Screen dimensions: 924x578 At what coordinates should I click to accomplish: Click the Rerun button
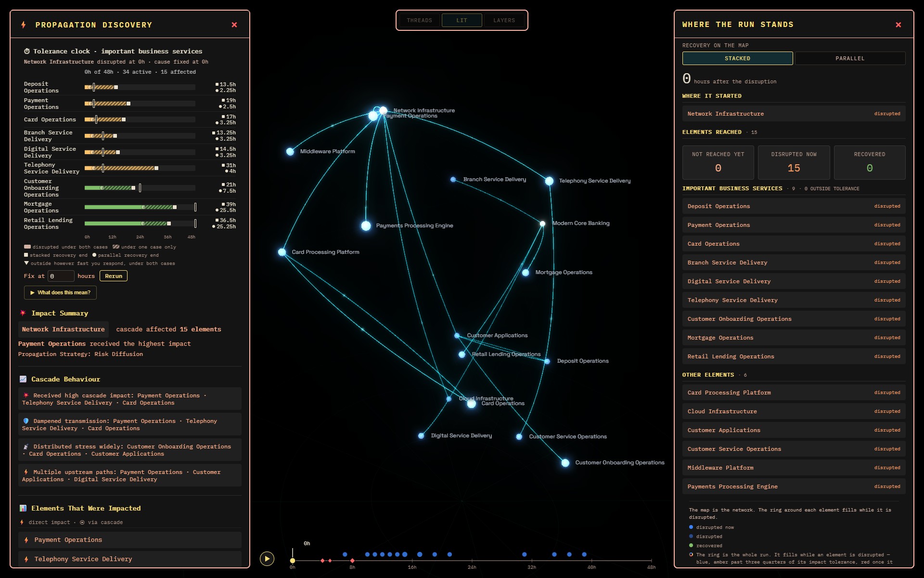pos(114,276)
